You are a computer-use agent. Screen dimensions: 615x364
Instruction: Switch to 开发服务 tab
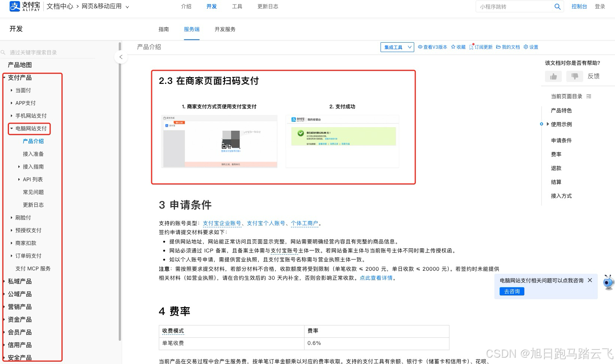click(225, 29)
